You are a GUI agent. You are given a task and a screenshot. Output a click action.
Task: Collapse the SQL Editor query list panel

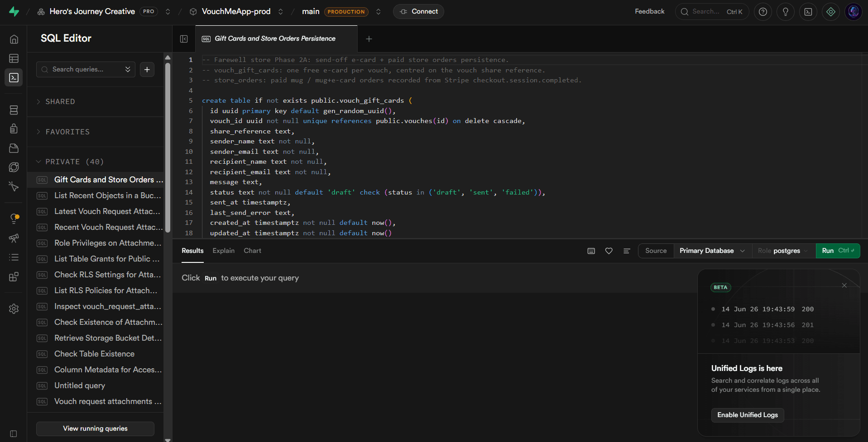pyautogui.click(x=184, y=39)
